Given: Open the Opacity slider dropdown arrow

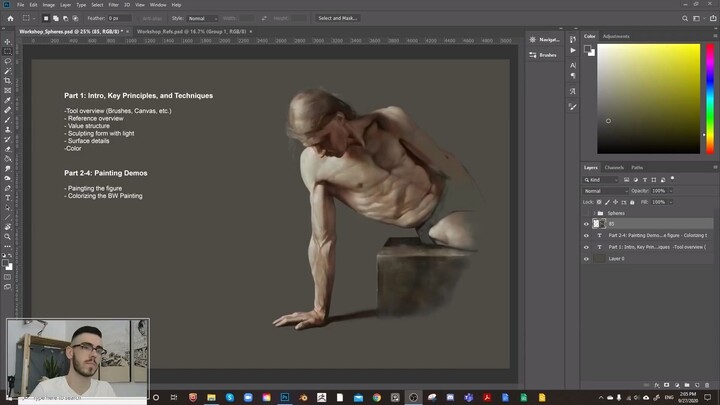Looking at the screenshot, I should point(670,191).
